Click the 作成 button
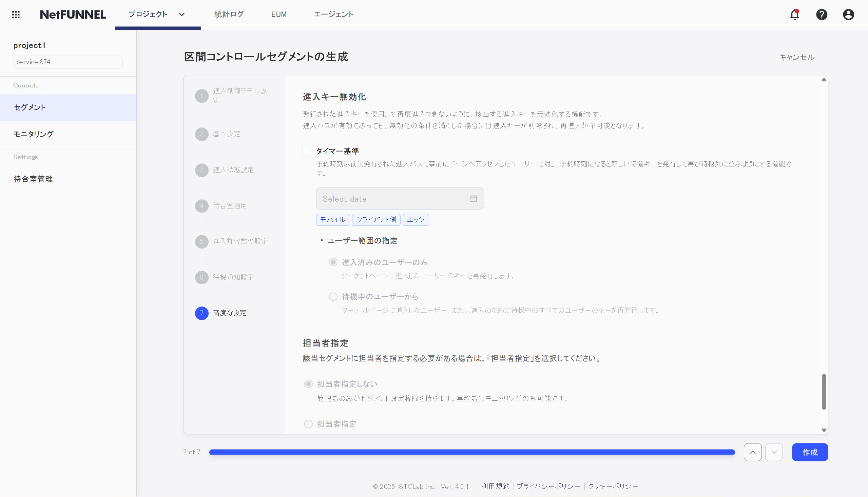 810,452
